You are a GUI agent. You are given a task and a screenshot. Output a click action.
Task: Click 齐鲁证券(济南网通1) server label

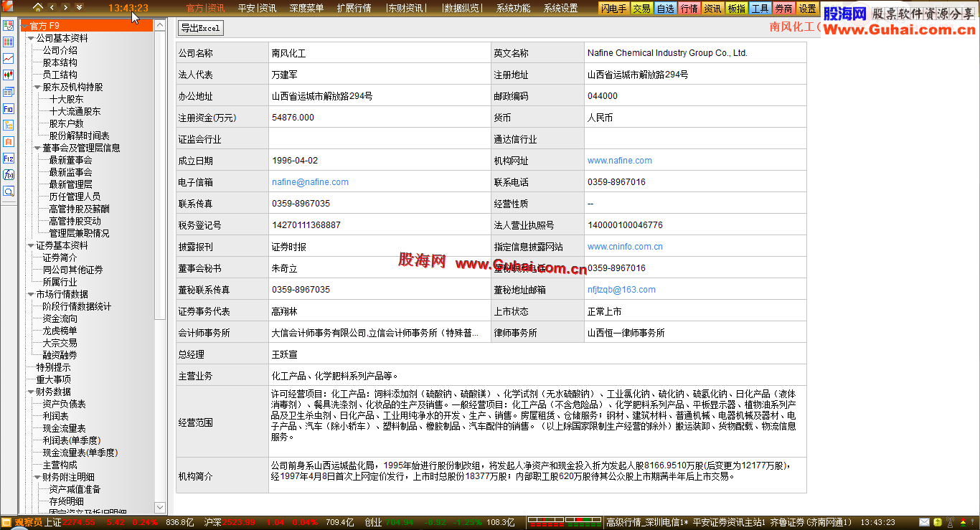click(811, 523)
